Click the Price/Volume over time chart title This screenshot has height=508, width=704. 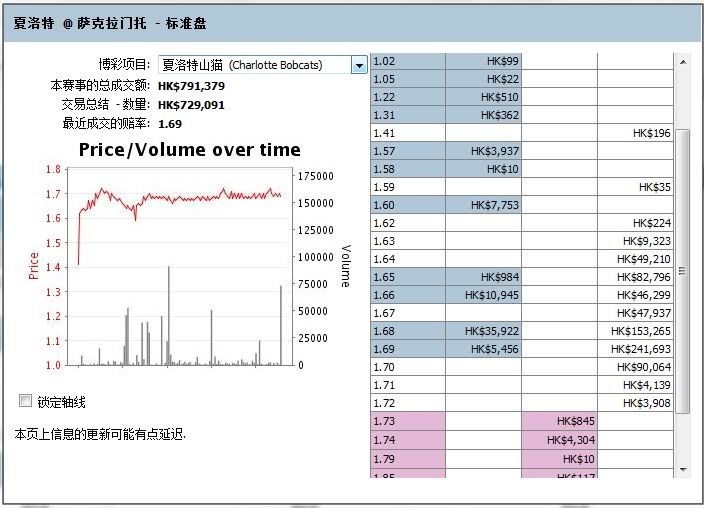pos(189,150)
